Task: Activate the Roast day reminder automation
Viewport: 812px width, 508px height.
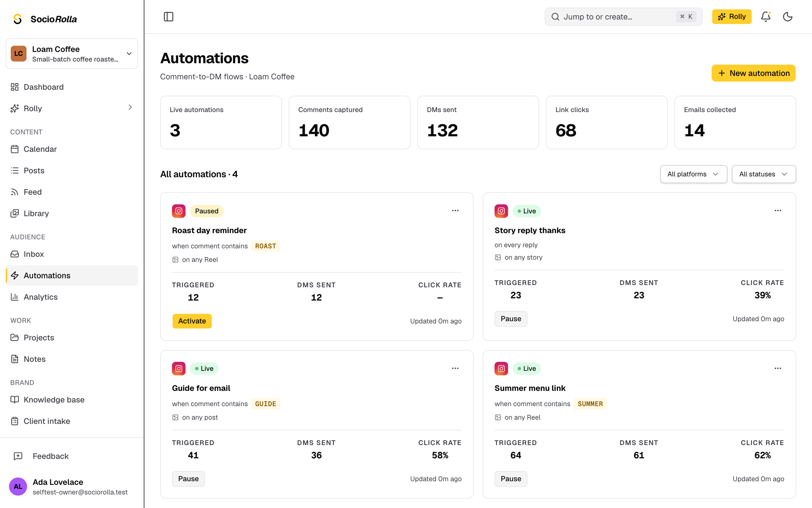Action: point(192,321)
